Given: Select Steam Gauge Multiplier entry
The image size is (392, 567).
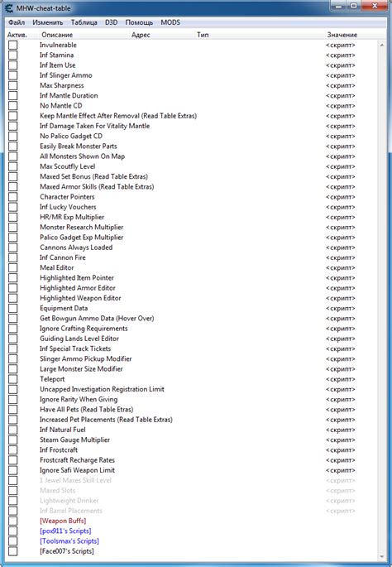Looking at the screenshot, I should pyautogui.click(x=74, y=440).
